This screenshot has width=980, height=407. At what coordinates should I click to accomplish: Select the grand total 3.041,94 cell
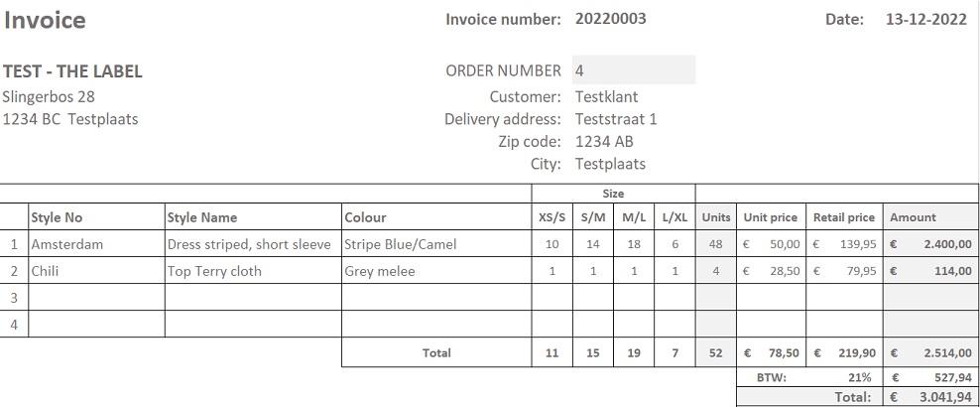[931, 397]
